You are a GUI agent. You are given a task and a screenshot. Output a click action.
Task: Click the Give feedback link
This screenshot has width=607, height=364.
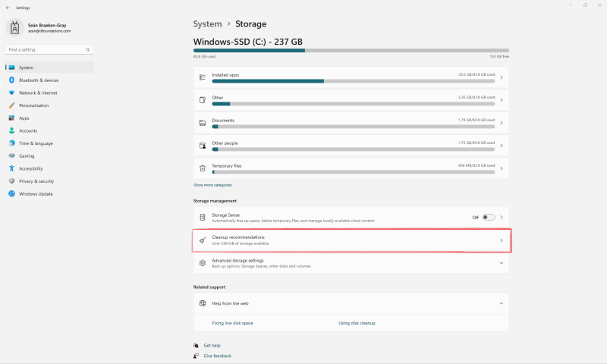point(217,356)
